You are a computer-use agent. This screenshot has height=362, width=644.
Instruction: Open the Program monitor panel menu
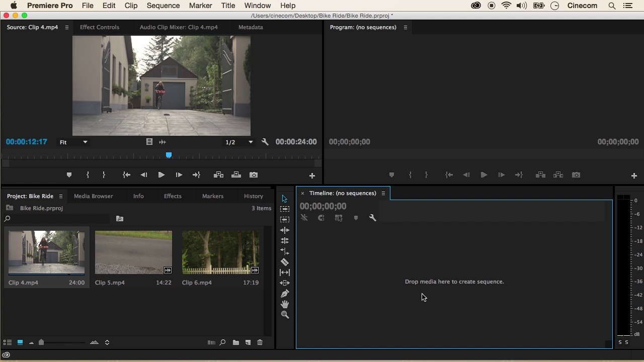[x=405, y=27]
